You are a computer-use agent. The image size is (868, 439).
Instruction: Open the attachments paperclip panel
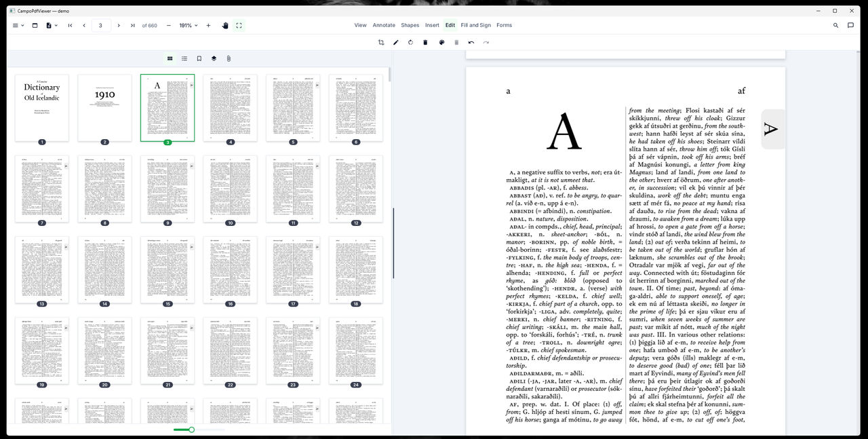point(229,58)
